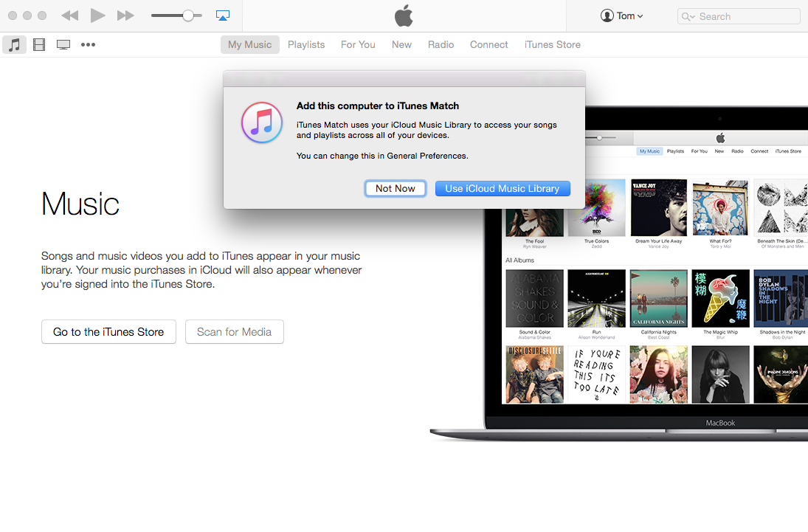Screen dimensions: 808x532
Task: Switch to the New tab
Action: (x=401, y=44)
